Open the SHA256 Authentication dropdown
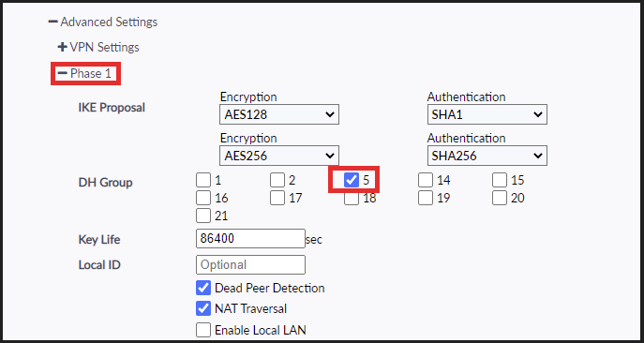The image size is (644, 343). click(x=487, y=156)
